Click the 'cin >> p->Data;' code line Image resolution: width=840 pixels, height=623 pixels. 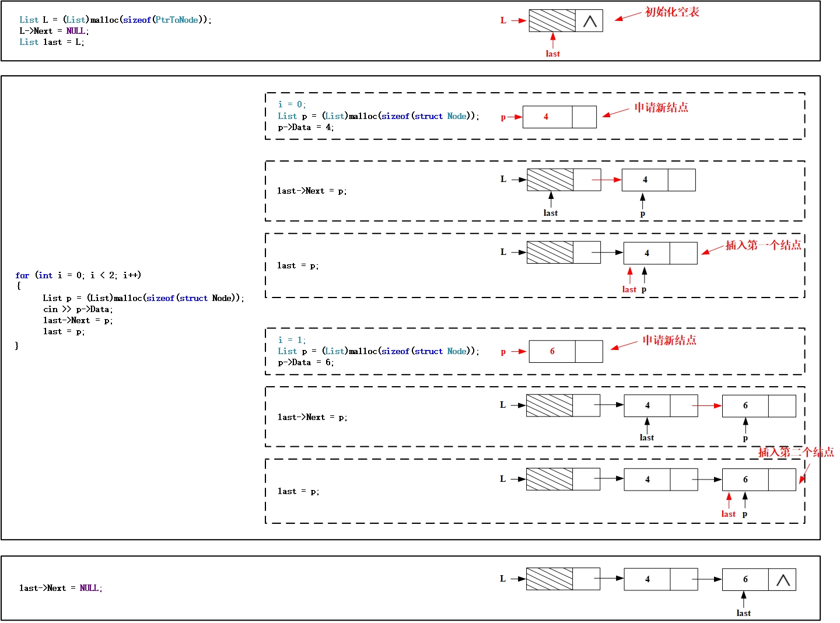click(78, 309)
